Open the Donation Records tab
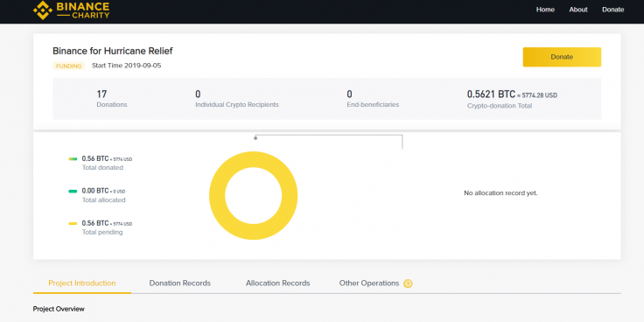Viewport: 644px width, 322px height. click(x=180, y=283)
